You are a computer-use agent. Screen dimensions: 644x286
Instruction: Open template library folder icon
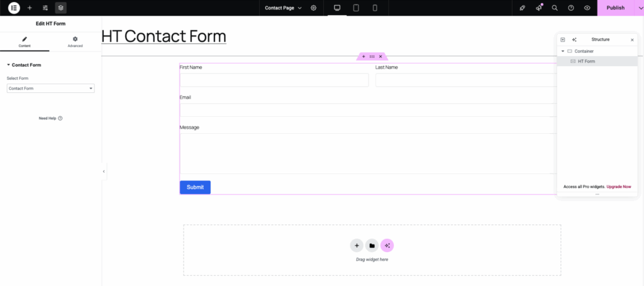click(372, 245)
